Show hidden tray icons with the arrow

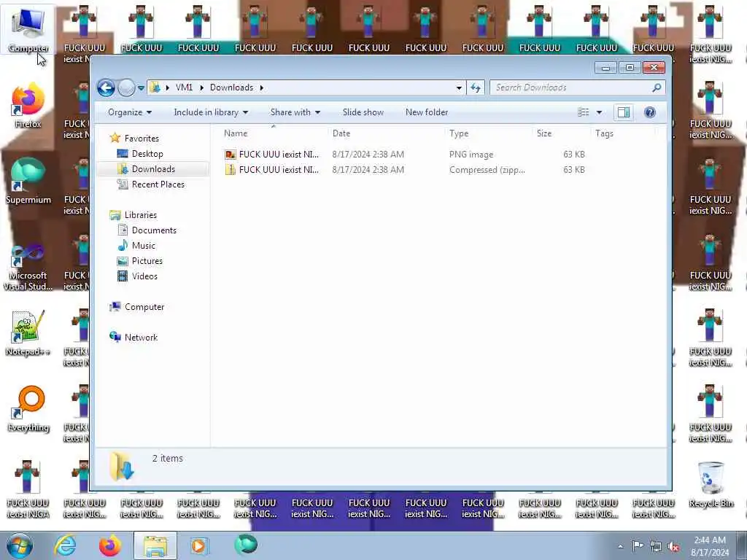[x=620, y=546]
